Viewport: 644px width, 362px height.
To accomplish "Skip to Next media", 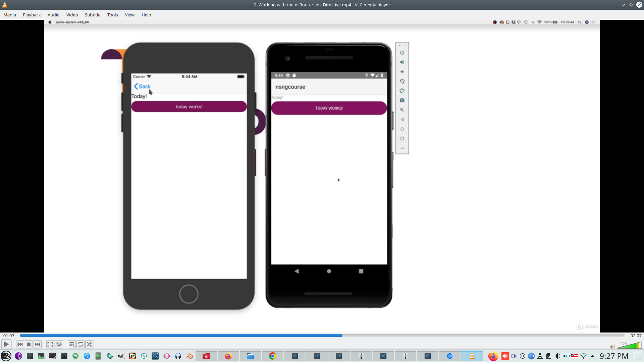I will pyautogui.click(x=38, y=344).
